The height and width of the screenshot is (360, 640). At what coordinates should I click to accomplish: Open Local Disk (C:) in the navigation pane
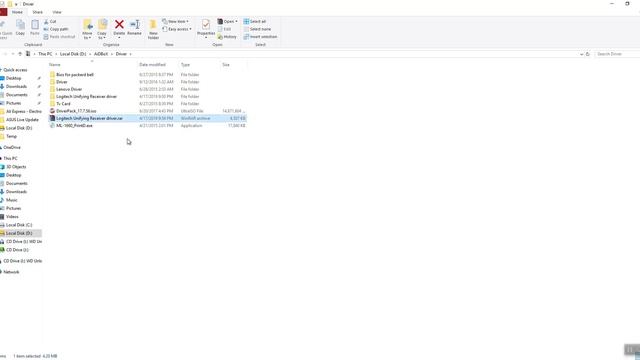point(19,225)
